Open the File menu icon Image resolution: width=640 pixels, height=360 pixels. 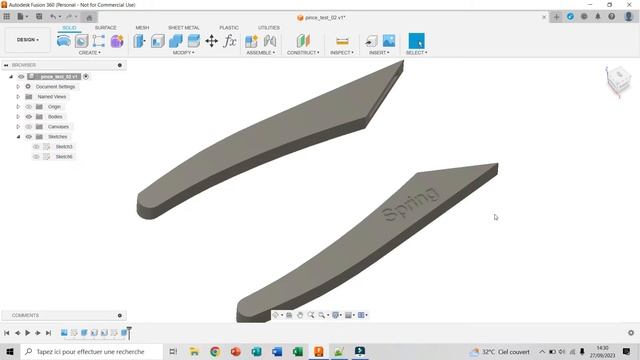[x=21, y=17]
